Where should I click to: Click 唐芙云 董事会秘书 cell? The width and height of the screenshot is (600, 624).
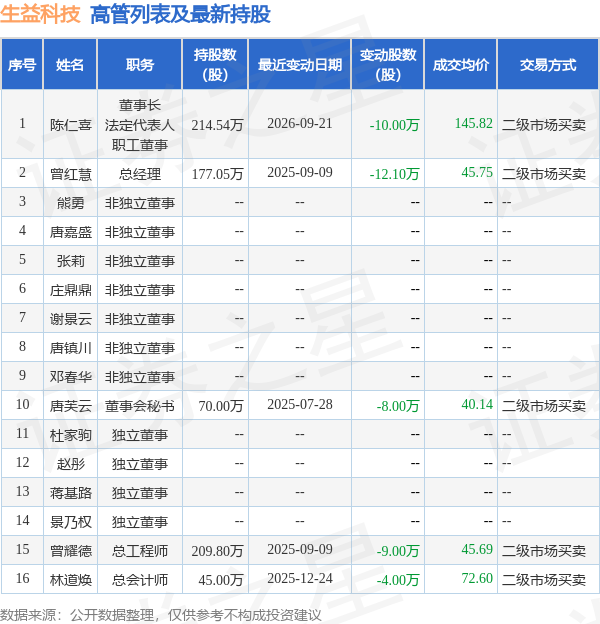click(140, 406)
